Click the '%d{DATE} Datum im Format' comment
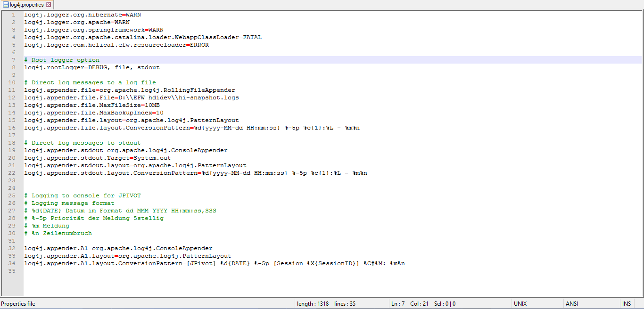This screenshot has height=309, width=644. [120, 211]
